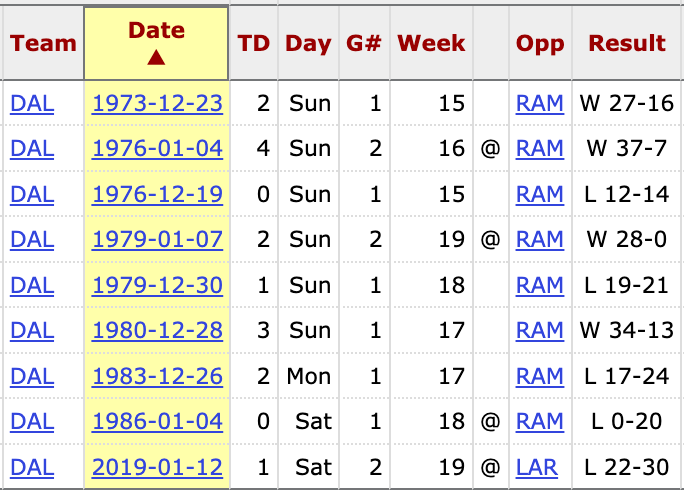Screen dimensions: 684x490
Task: Sort by the Result column header
Action: (627, 43)
